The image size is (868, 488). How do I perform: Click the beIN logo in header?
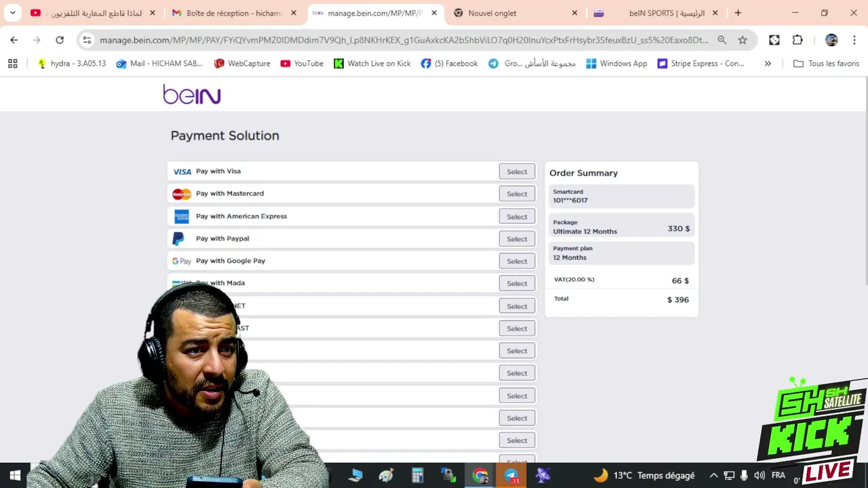pyautogui.click(x=192, y=94)
